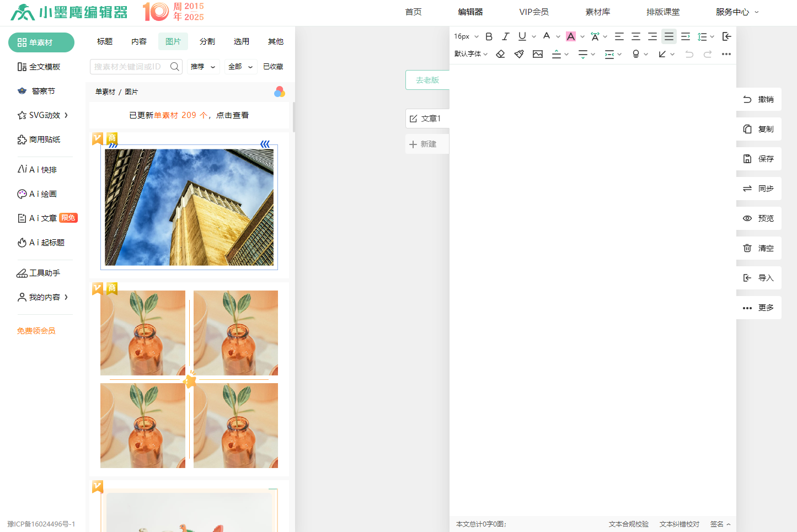Viewport: 797px width, 532px height.
Task: Expand the SVG动效 sidebar section
Action: point(41,115)
